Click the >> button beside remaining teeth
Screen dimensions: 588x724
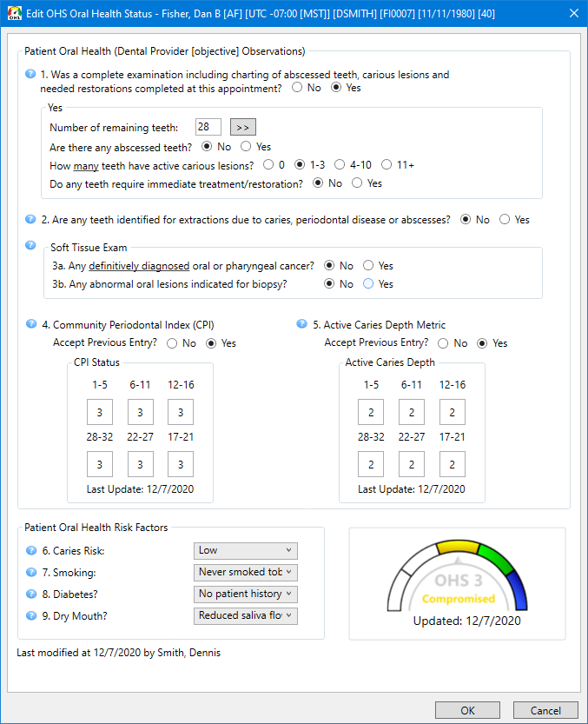(243, 127)
